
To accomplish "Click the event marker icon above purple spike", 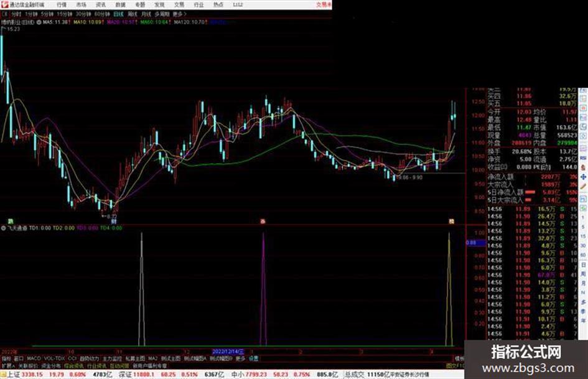I will (263, 222).
